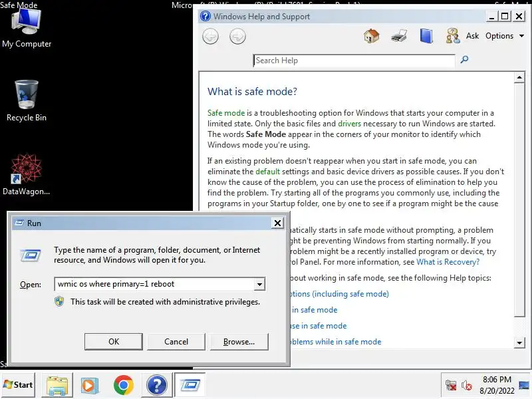Click Ask in Help toolbar
Image resolution: width=532 pixels, height=399 pixels.
point(472,36)
